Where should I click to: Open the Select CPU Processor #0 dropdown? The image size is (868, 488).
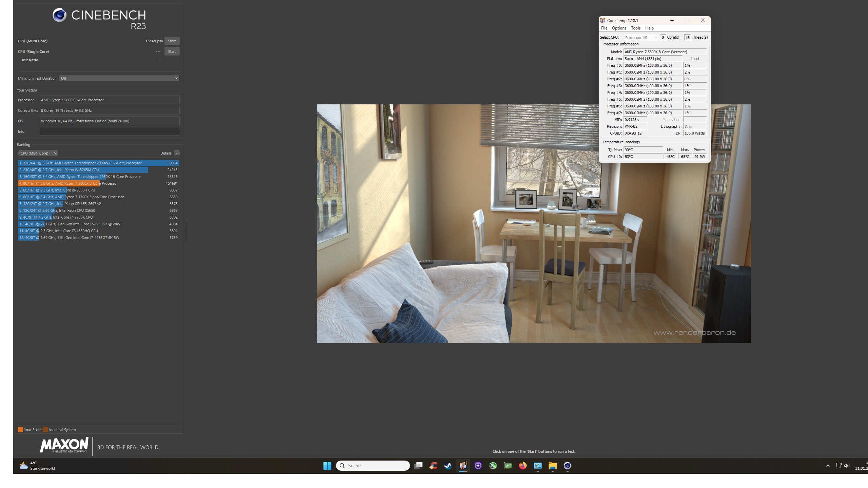[641, 38]
